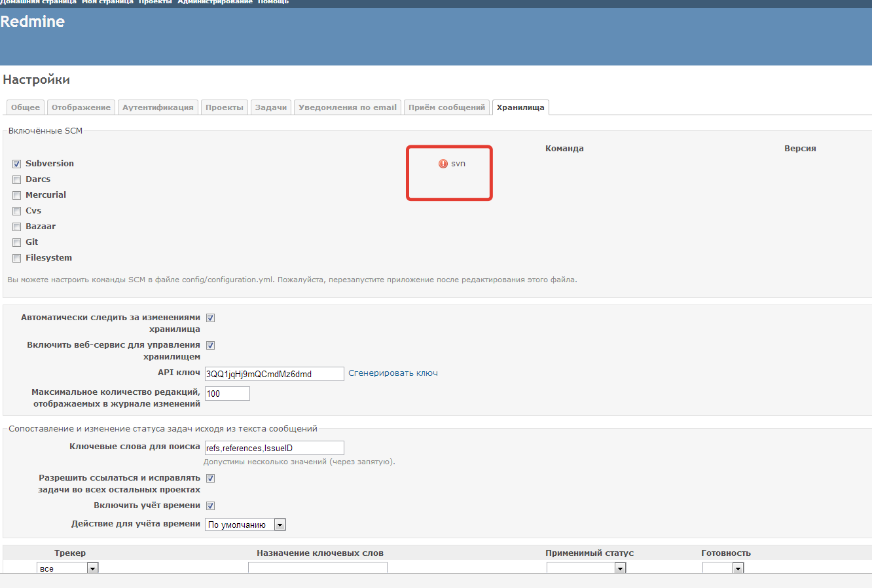Toggle the Subversion checkbox
Viewport: 872px width, 588px height.
point(17,164)
